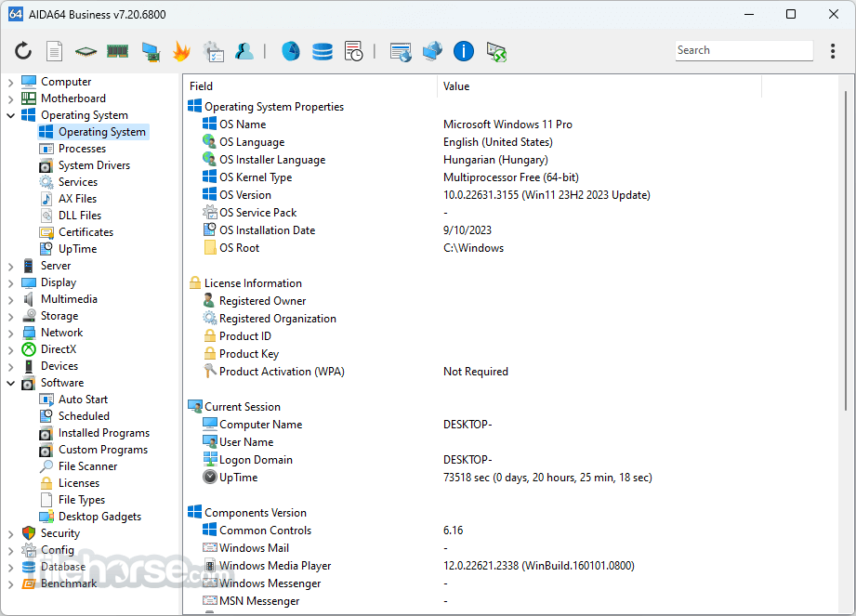
Task: Launch the flame stability test icon
Action: 181,51
